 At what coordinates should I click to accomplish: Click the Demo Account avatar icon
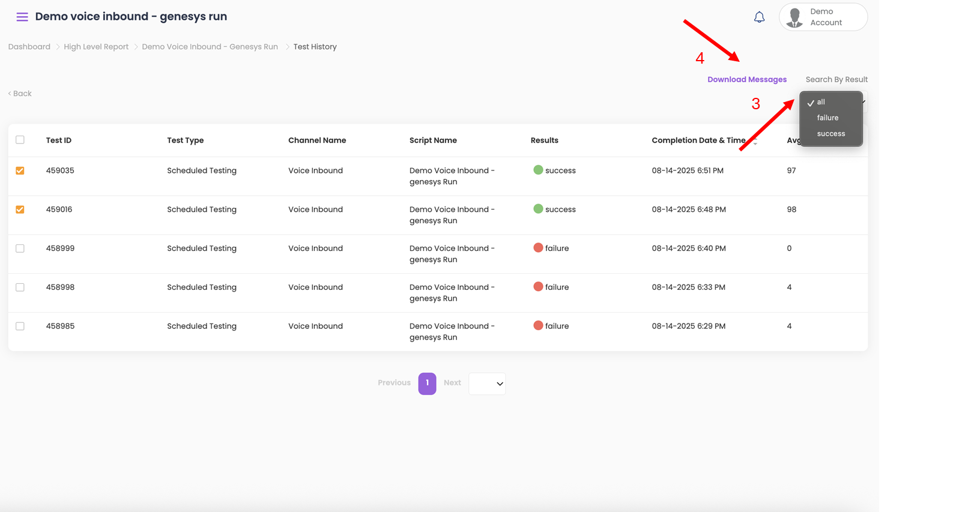point(795,17)
